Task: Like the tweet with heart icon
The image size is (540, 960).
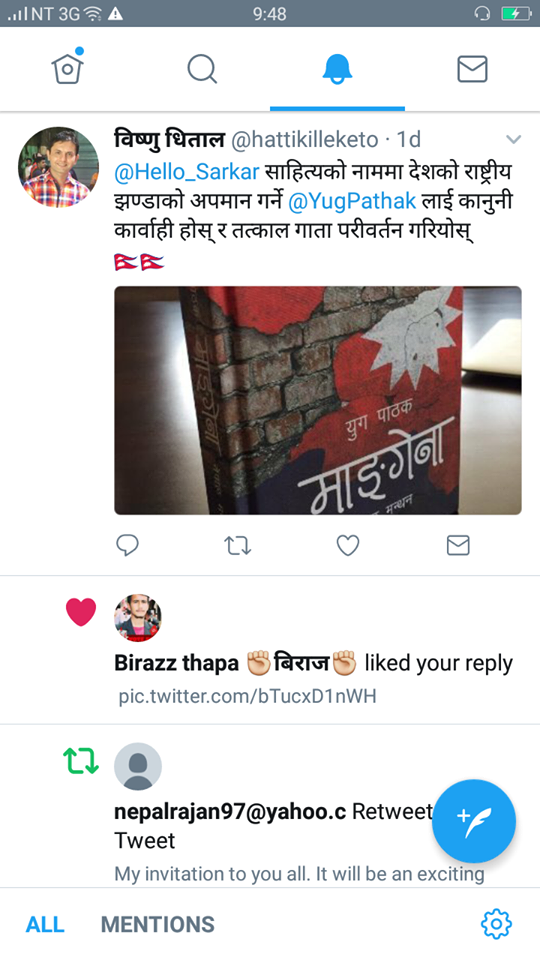Action: 348,545
